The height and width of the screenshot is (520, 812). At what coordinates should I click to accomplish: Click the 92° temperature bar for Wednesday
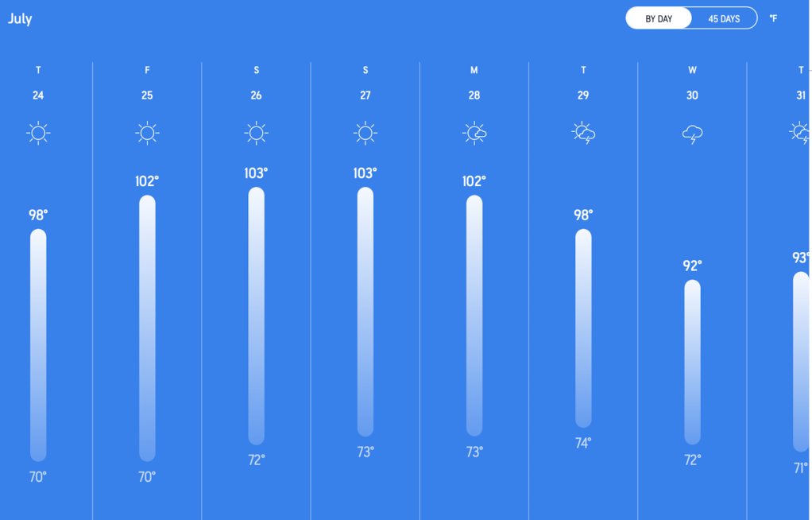692,363
